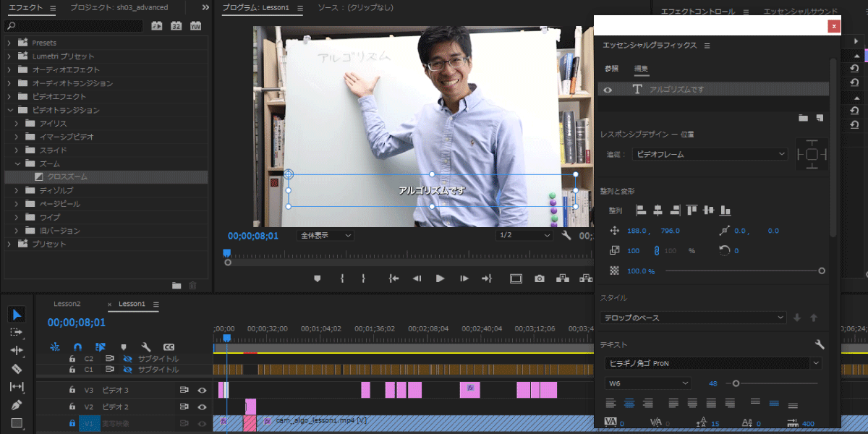868x434 pixels.
Task: Open the テロップのベース style dropdown
Action: (x=693, y=318)
